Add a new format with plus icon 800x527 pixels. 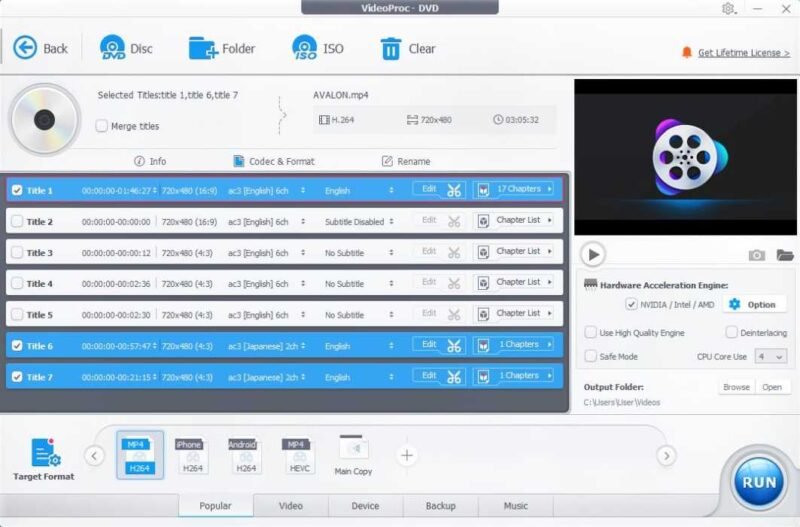407,455
